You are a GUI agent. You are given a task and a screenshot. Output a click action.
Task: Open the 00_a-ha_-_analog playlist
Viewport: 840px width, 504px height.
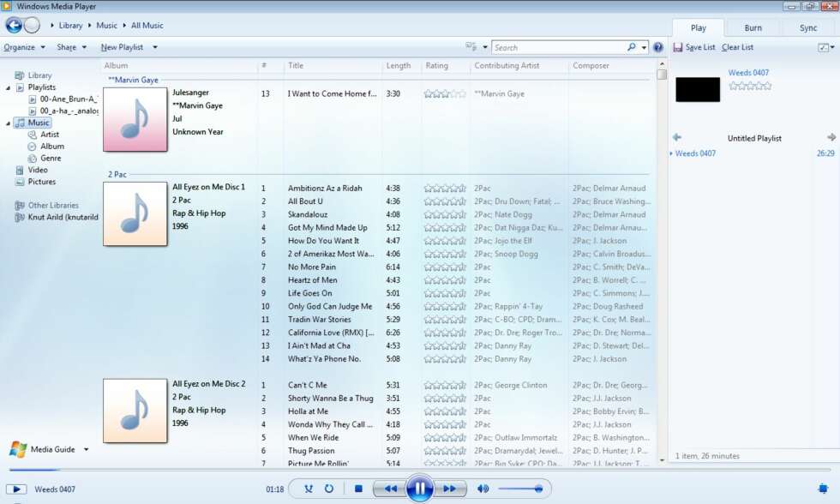(69, 111)
